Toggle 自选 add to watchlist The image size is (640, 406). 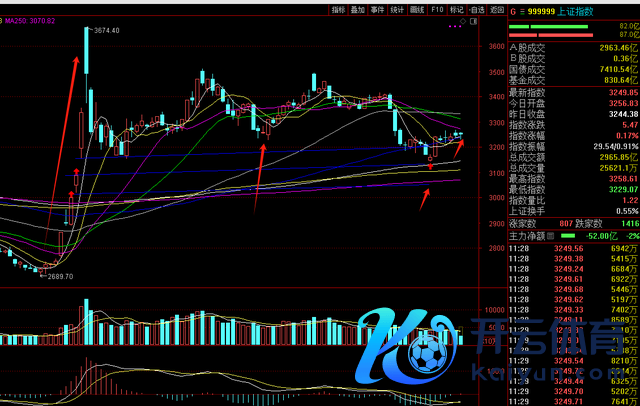coord(477,9)
